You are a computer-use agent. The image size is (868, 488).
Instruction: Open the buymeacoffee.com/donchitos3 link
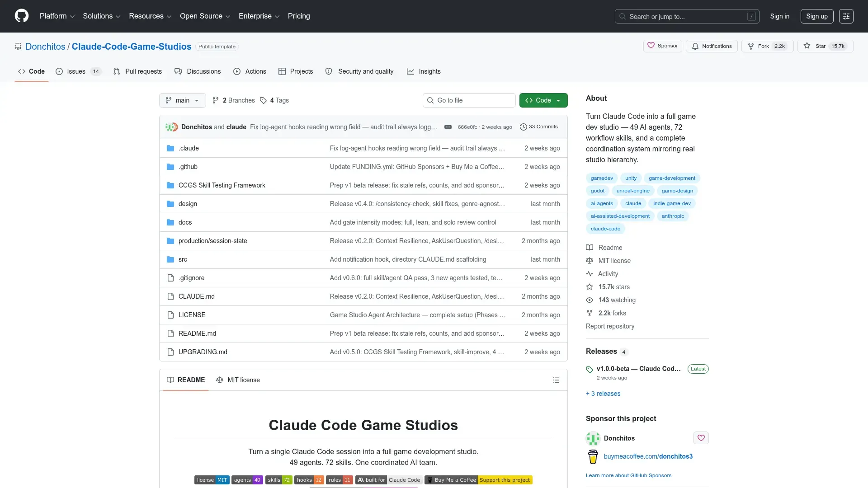coord(648,456)
